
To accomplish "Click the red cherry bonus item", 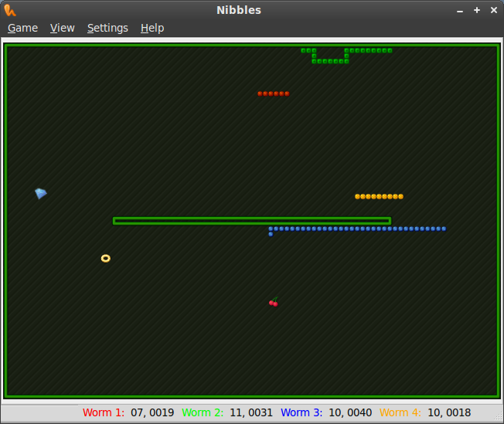I will pyautogui.click(x=274, y=302).
